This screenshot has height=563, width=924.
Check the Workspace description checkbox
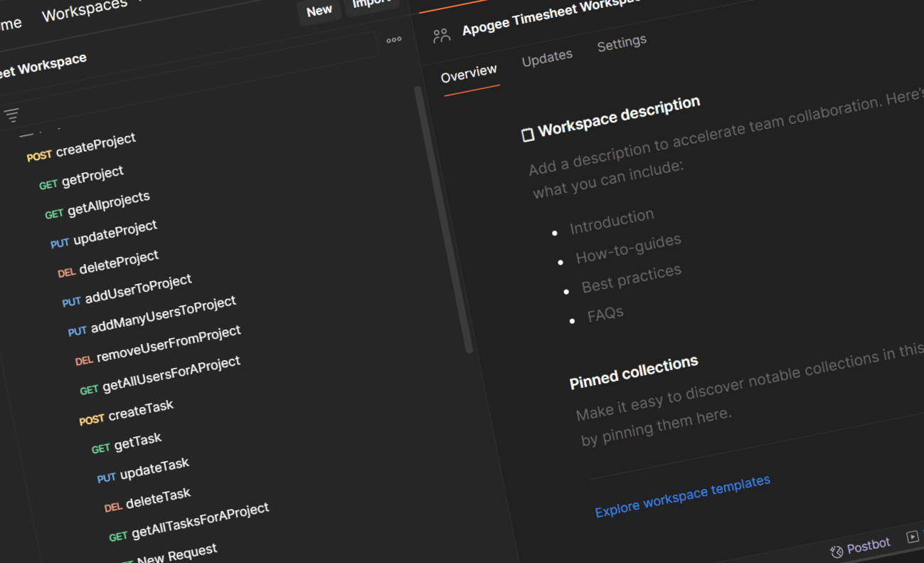click(x=528, y=132)
